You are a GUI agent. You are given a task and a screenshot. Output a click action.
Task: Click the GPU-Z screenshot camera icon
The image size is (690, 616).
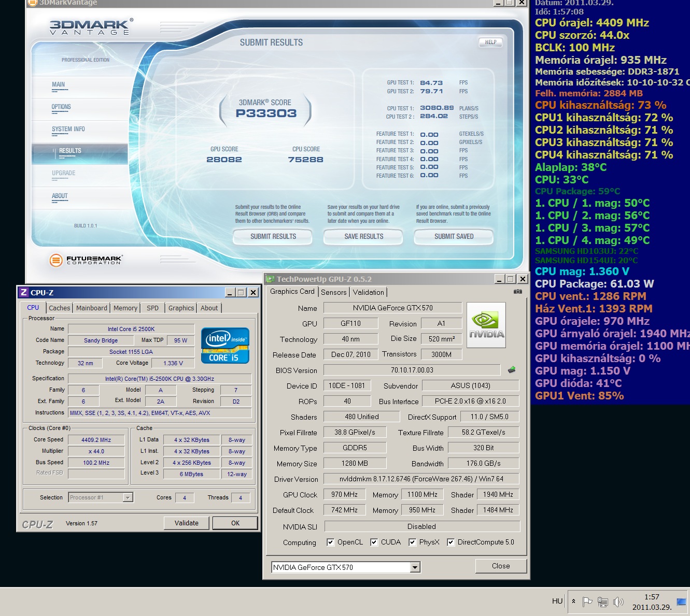(x=517, y=292)
